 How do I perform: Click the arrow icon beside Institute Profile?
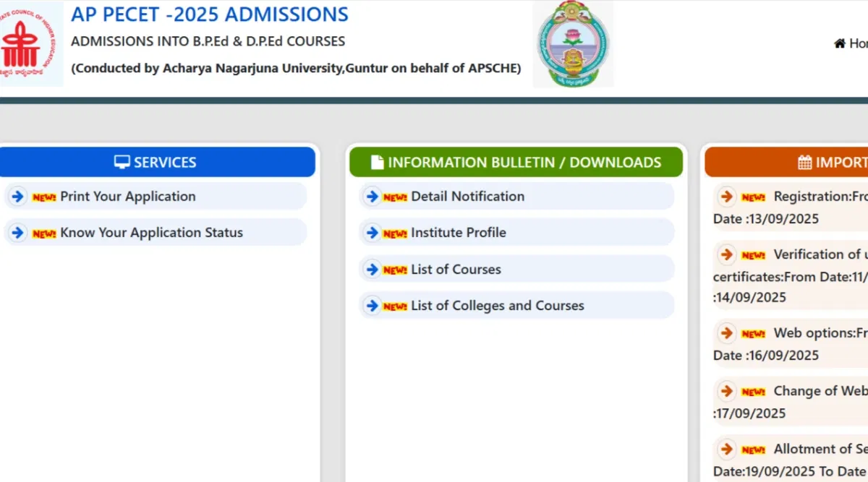coord(373,233)
